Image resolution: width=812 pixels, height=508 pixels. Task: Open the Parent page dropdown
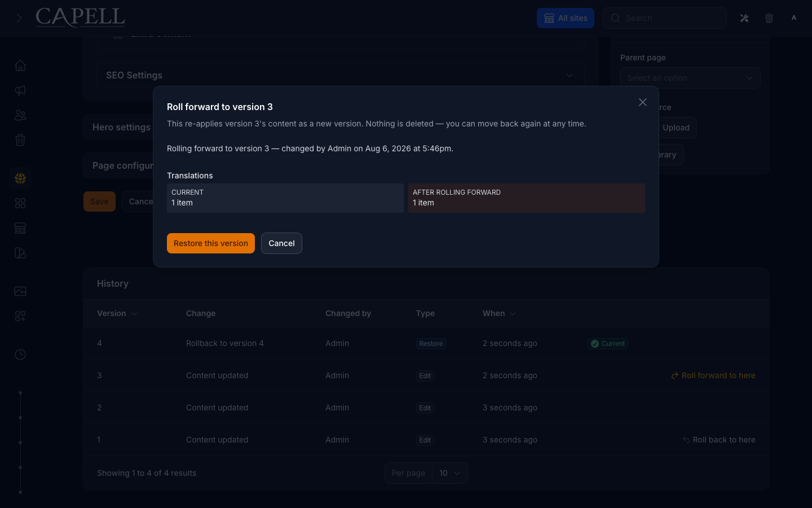click(690, 78)
